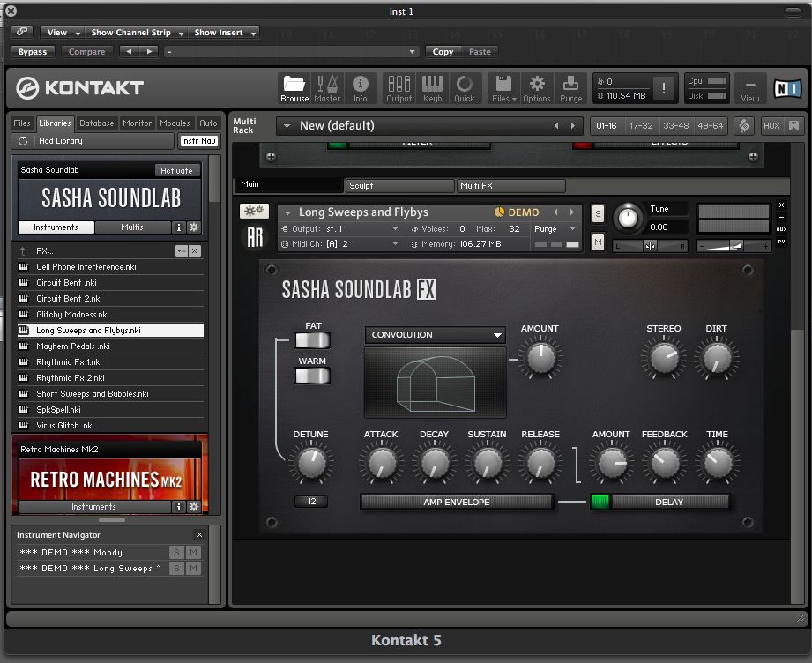Open the Midi Ch dropdown
This screenshot has height=663, width=812.
(340, 244)
